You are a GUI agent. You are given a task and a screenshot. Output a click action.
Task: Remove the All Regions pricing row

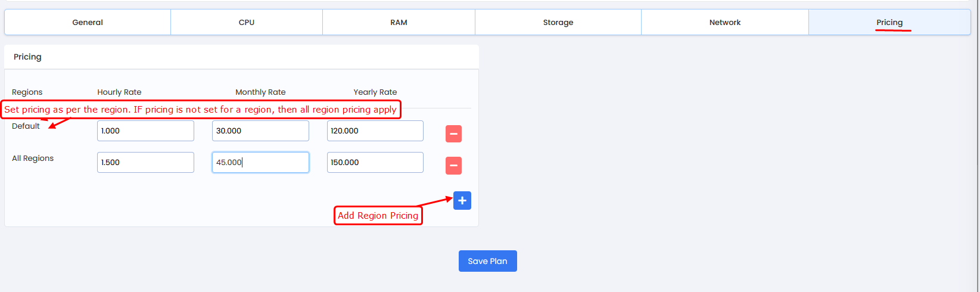tap(453, 165)
